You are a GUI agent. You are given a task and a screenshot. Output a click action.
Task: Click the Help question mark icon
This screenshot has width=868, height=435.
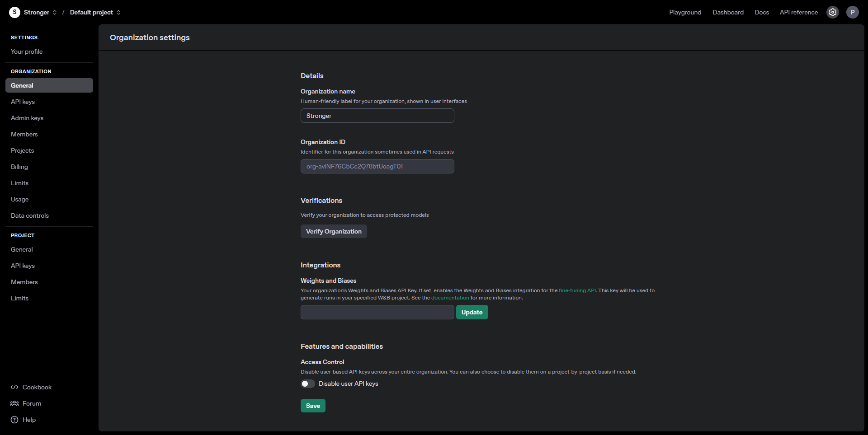[14, 420]
